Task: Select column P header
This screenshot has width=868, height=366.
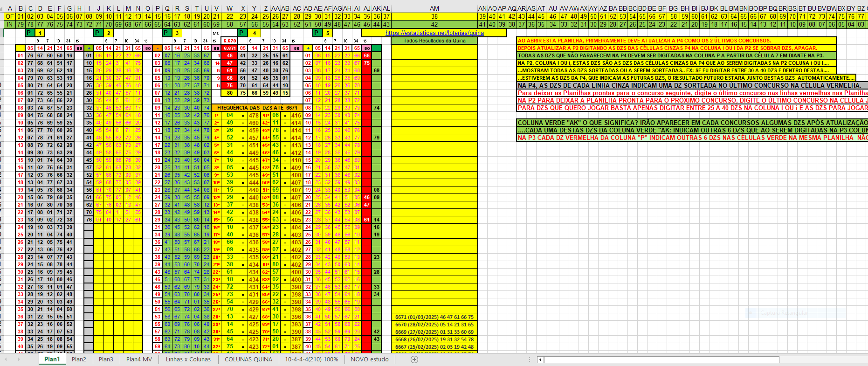Action: pos(158,8)
